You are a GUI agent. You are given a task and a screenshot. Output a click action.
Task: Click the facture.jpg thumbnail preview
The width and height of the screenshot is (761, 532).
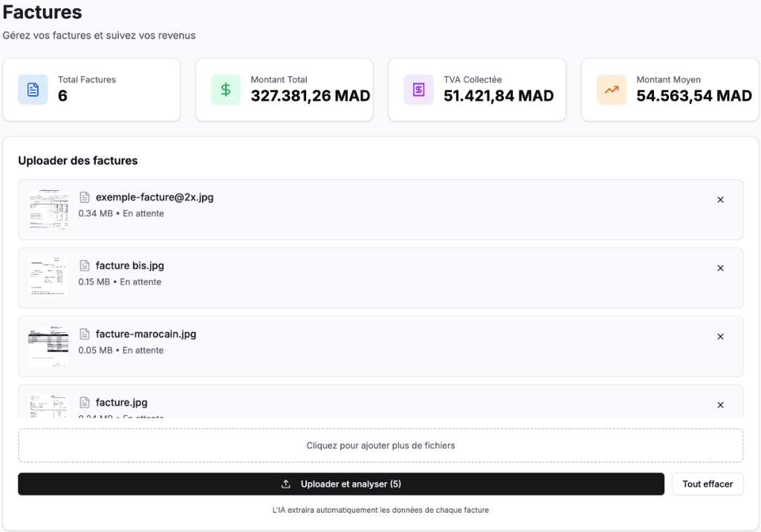coord(48,406)
